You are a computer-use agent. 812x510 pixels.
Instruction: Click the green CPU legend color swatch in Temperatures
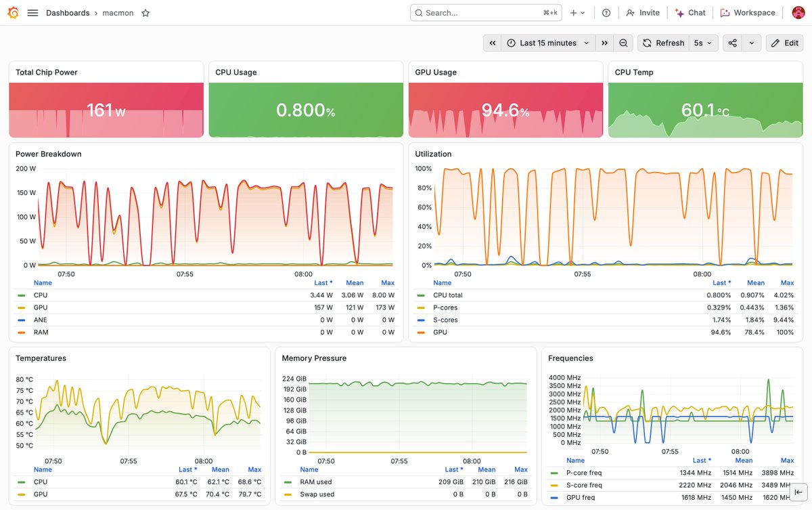tap(22, 482)
